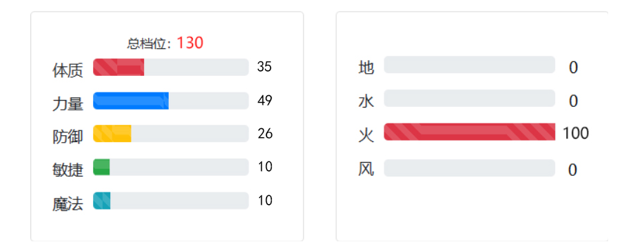This screenshot has height=251, width=644.
Task: Click the empty 风 element bar
Action: pos(470,168)
